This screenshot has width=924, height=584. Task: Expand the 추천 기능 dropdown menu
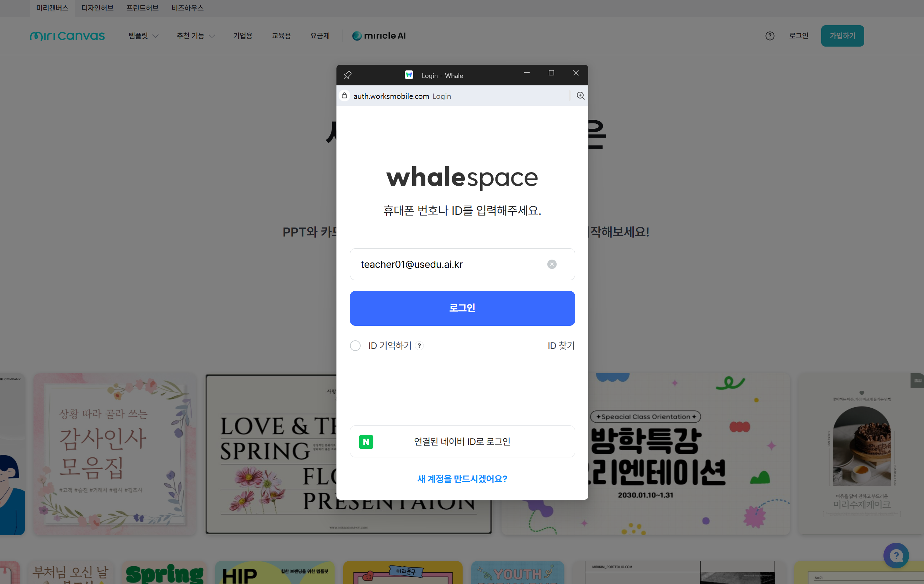(x=195, y=36)
